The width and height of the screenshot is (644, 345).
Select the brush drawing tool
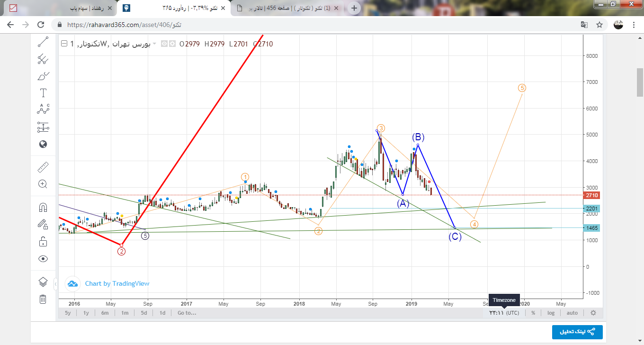tap(43, 76)
